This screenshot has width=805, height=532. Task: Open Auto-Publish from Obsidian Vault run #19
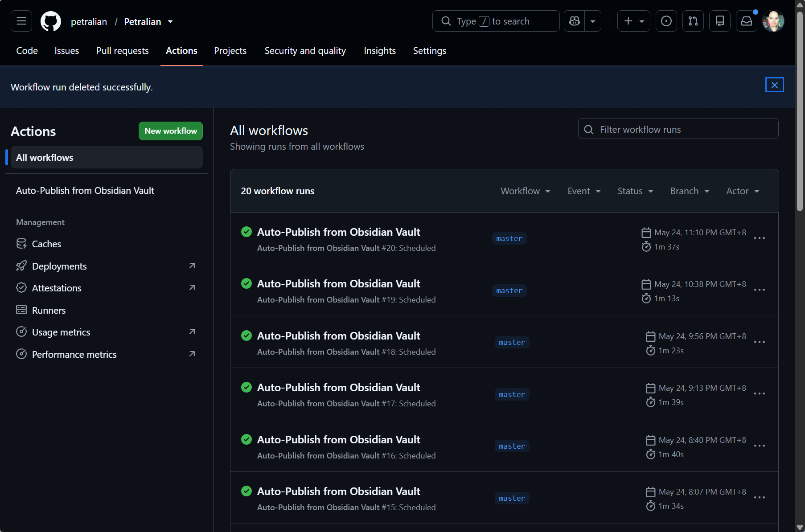coord(339,283)
